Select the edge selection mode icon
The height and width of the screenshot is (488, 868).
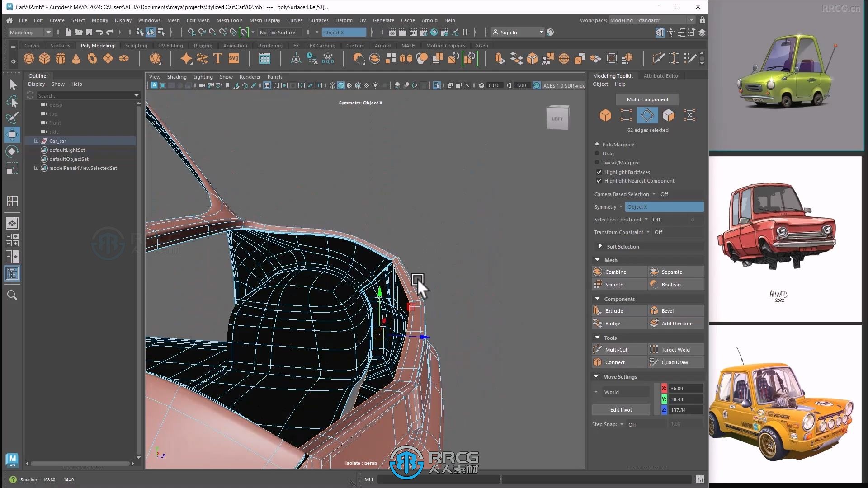[647, 115]
